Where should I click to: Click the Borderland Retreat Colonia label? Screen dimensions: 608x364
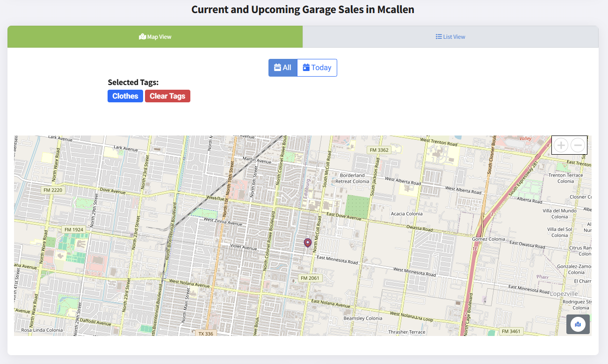click(x=351, y=178)
